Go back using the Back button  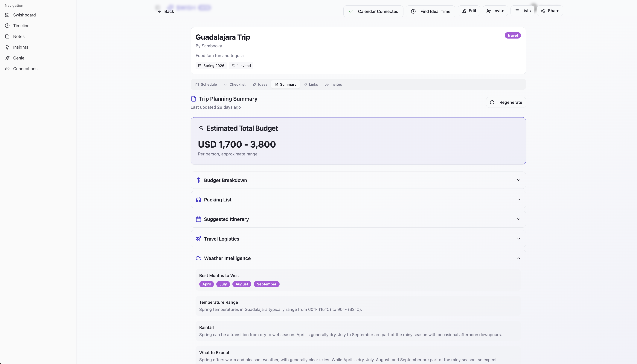(166, 11)
